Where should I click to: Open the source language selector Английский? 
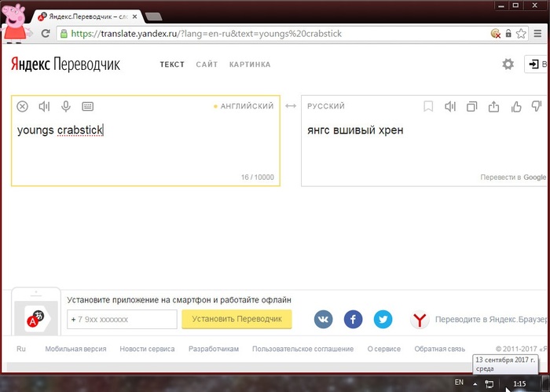pyautogui.click(x=247, y=106)
